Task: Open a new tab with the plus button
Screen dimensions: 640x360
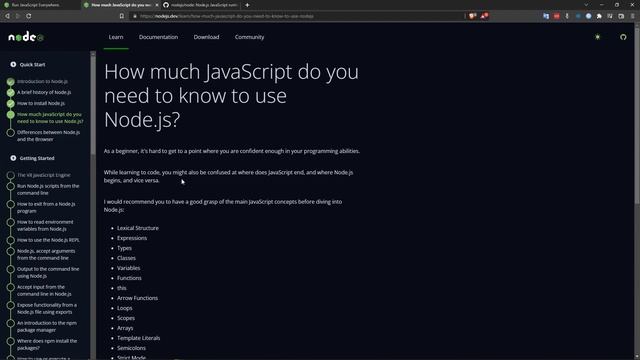Action: (x=247, y=5)
